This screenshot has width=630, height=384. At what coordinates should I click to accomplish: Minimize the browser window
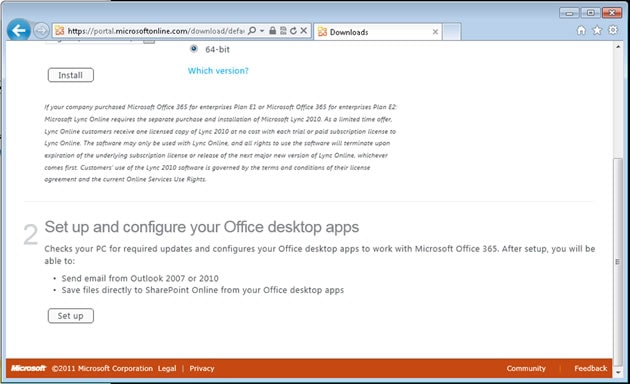[x=569, y=13]
